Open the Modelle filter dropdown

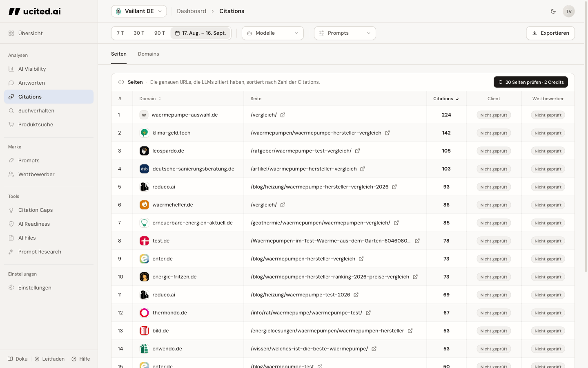(273, 33)
